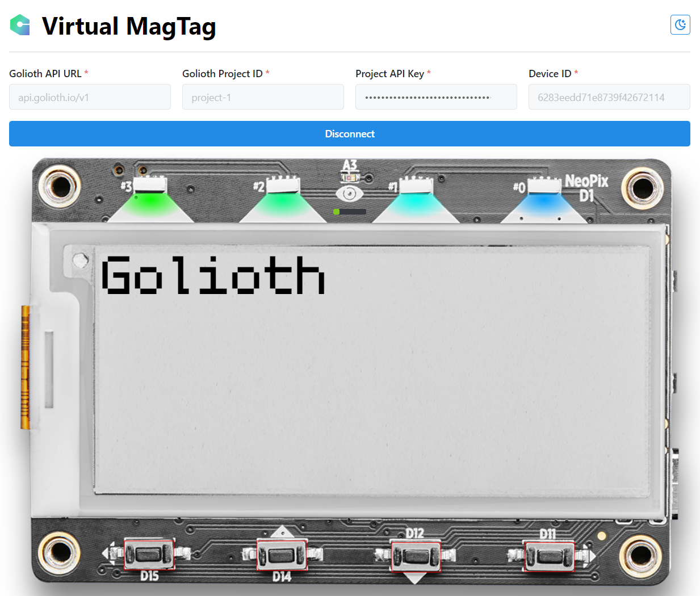Click the Golioth Project ID field
700x596 pixels.
click(x=263, y=97)
